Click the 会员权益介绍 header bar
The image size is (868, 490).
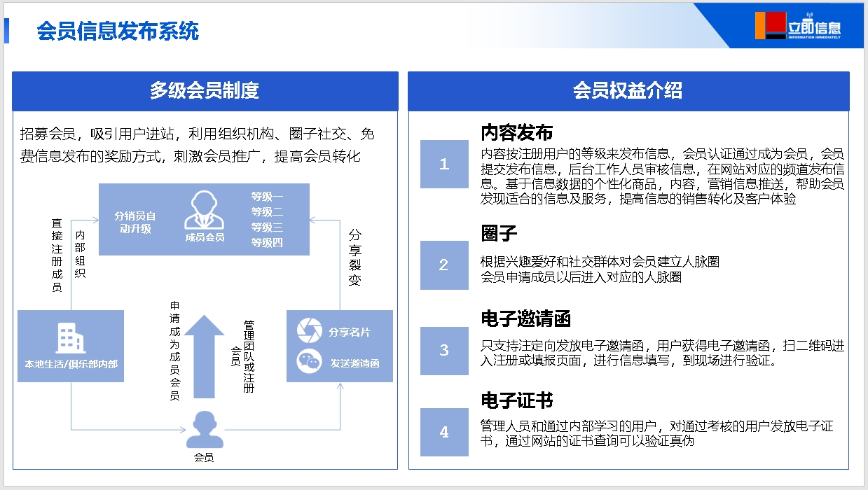click(x=628, y=91)
